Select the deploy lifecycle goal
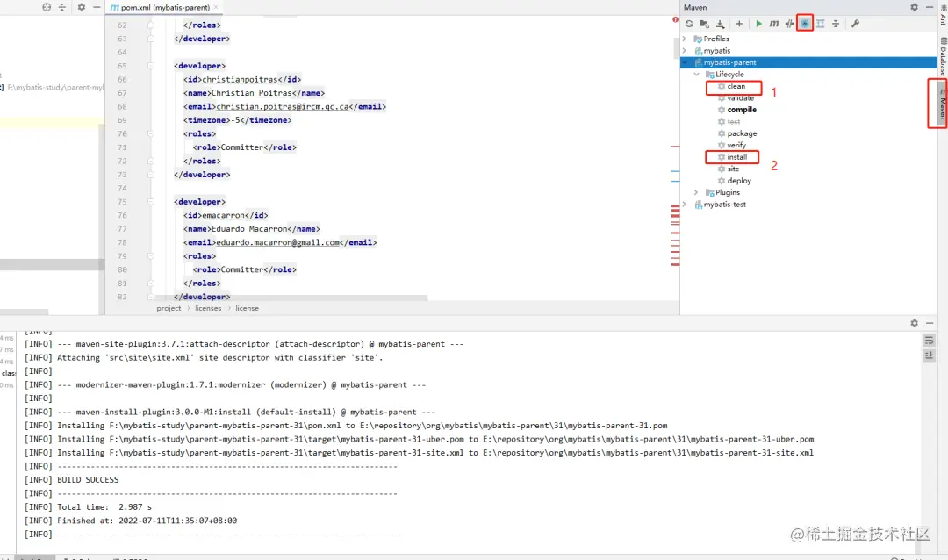Viewport: 948px width, 560px height. pos(739,180)
